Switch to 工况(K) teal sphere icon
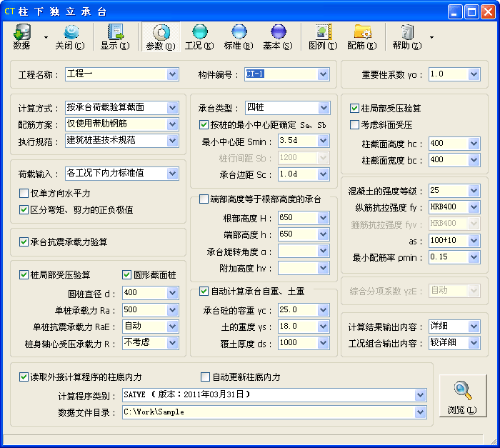This screenshot has height=448, width=500. 199,36
